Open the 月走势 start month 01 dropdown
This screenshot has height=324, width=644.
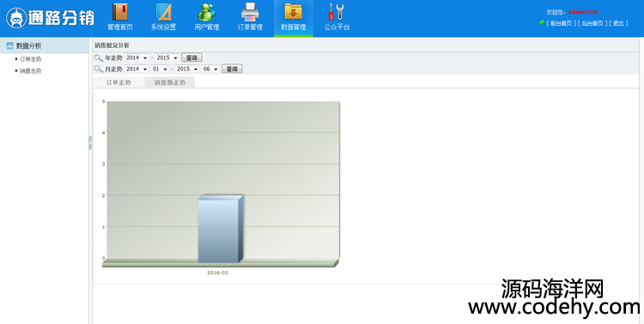(160, 69)
